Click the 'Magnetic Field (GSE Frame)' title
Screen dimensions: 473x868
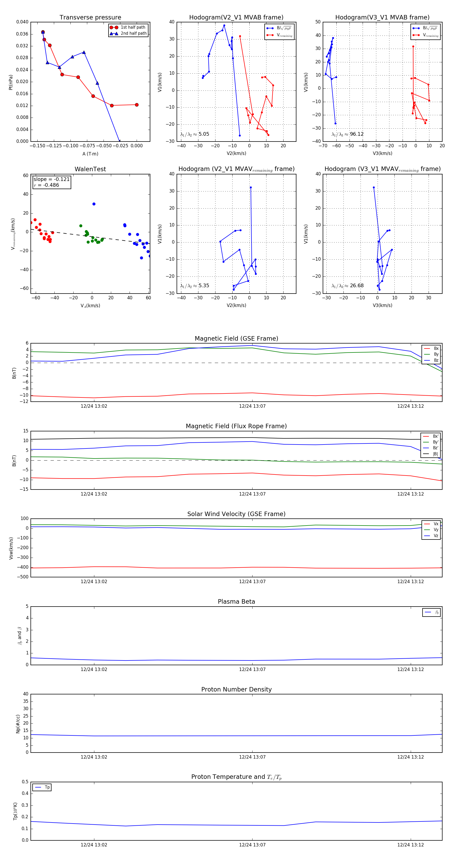pyautogui.click(x=236, y=339)
